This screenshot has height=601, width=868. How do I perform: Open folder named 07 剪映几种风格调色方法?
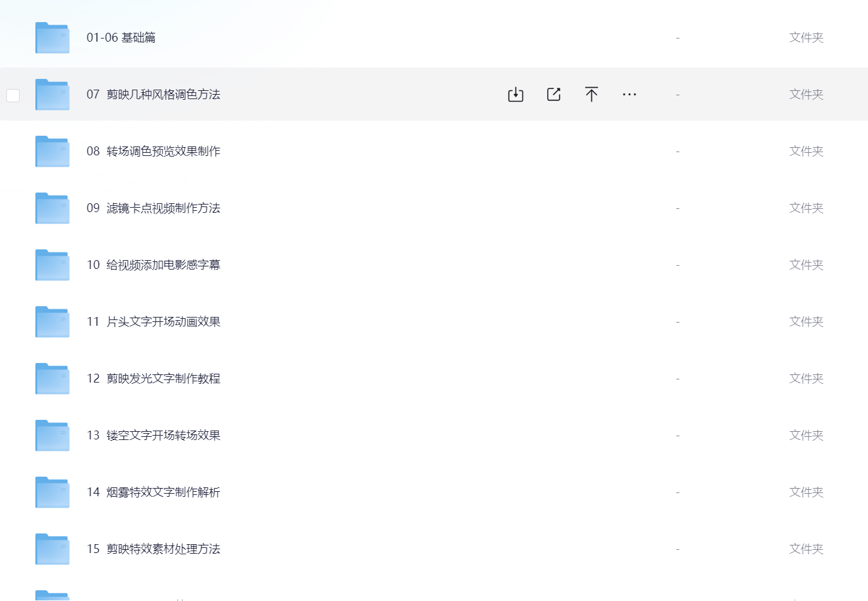tap(154, 95)
